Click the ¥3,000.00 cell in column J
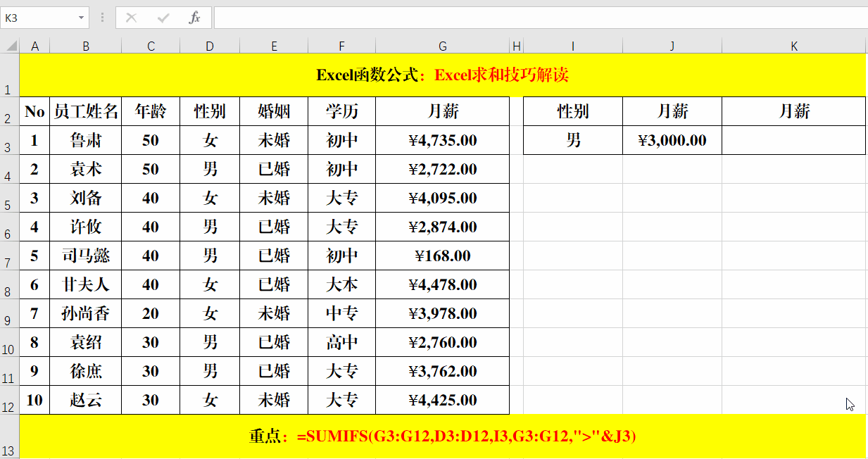This screenshot has height=459, width=868. point(671,139)
